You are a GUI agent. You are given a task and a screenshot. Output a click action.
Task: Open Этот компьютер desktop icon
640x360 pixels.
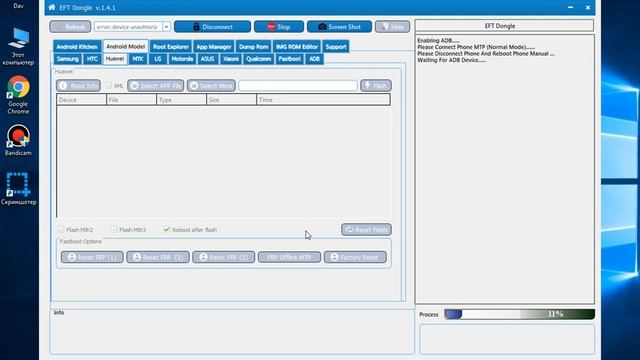pyautogui.click(x=18, y=47)
